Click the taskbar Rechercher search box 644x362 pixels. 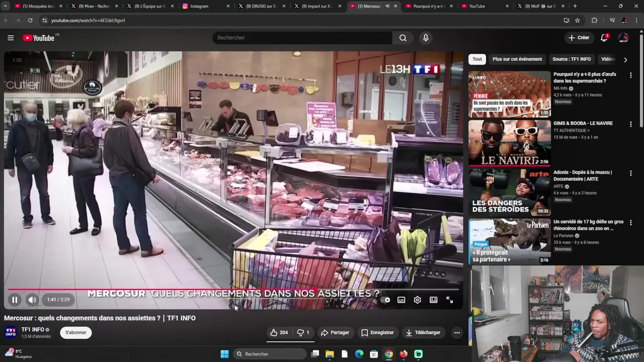[271, 354]
